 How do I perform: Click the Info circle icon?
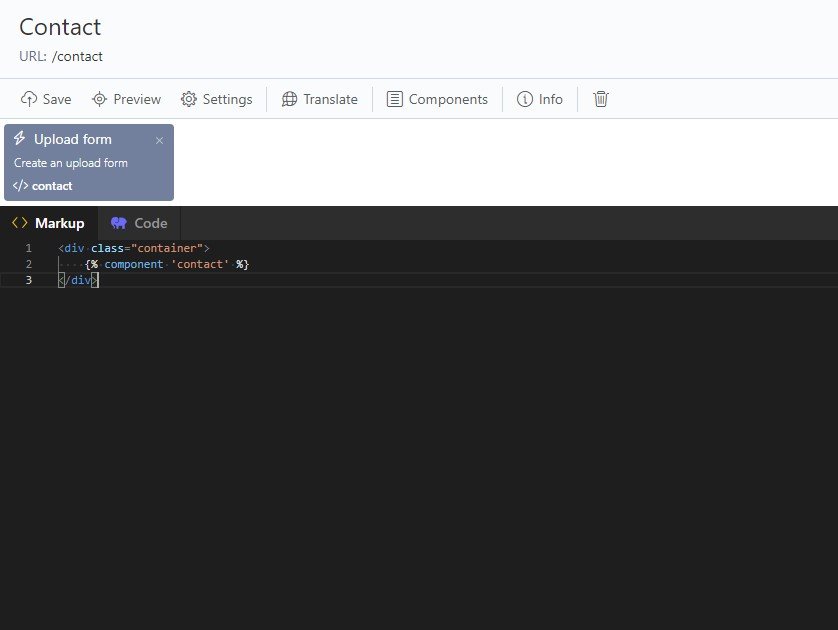point(525,99)
